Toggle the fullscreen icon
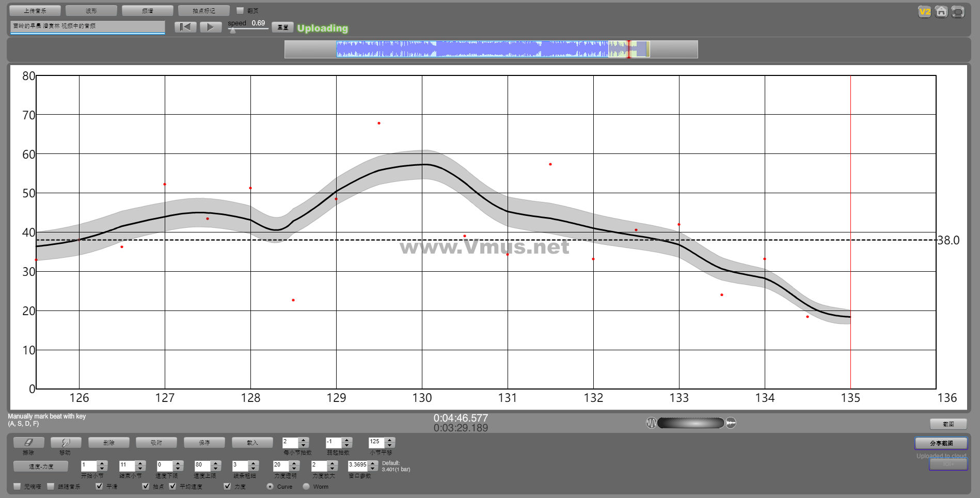The image size is (980, 498). pyautogui.click(x=958, y=12)
